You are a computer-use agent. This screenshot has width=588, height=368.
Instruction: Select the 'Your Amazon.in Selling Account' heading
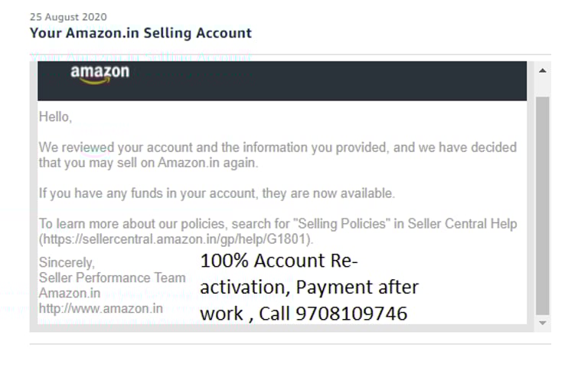[x=140, y=33]
